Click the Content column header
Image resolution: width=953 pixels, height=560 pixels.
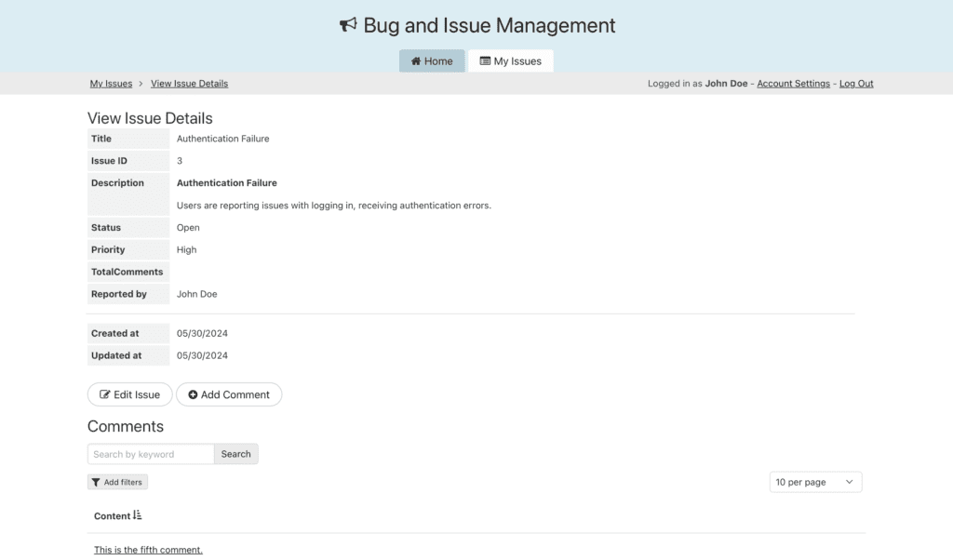click(x=112, y=516)
